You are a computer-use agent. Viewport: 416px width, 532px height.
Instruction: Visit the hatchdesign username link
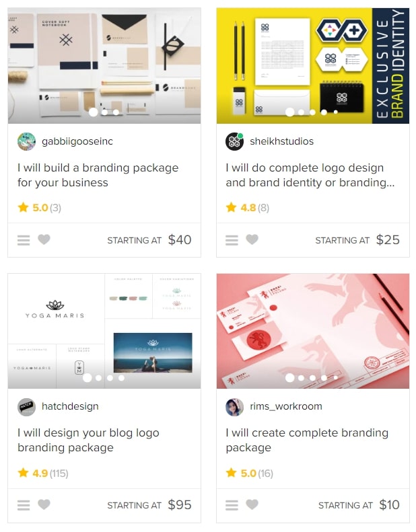coord(70,406)
